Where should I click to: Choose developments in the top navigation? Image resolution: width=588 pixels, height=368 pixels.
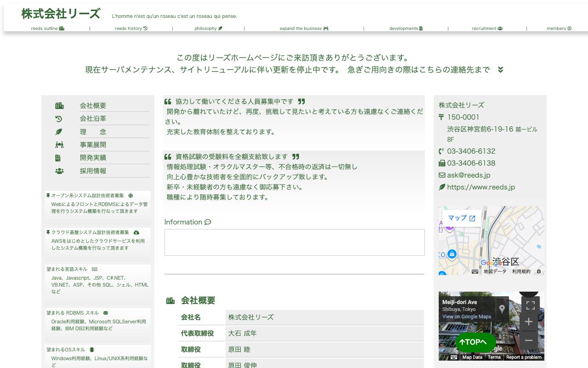pos(406,29)
